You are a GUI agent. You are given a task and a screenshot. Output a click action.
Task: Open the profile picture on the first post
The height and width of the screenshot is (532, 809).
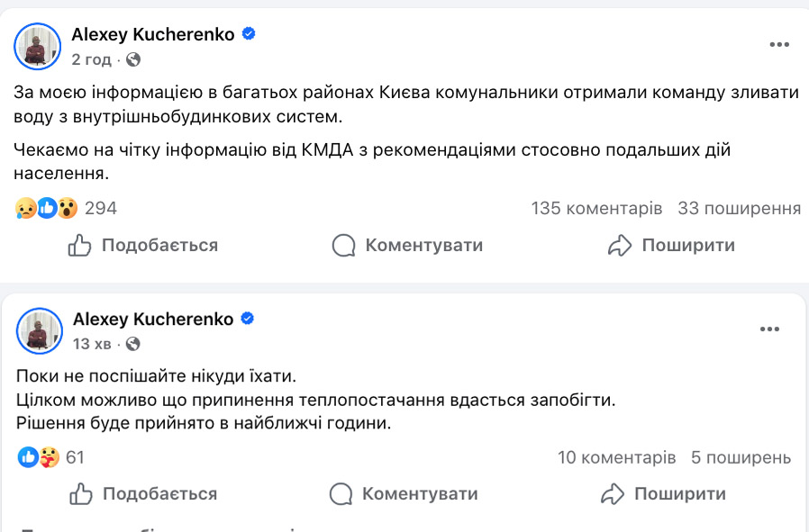pos(38,46)
